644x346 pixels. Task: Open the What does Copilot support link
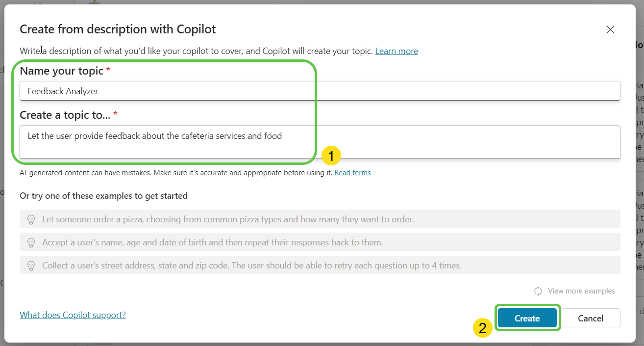[x=73, y=315]
